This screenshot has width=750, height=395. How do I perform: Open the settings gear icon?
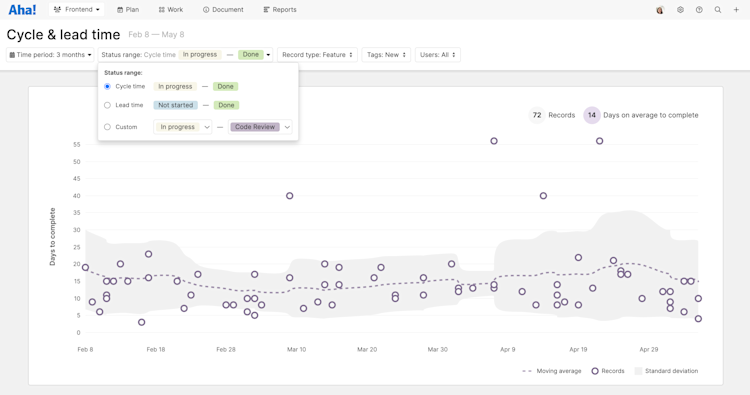pyautogui.click(x=680, y=10)
